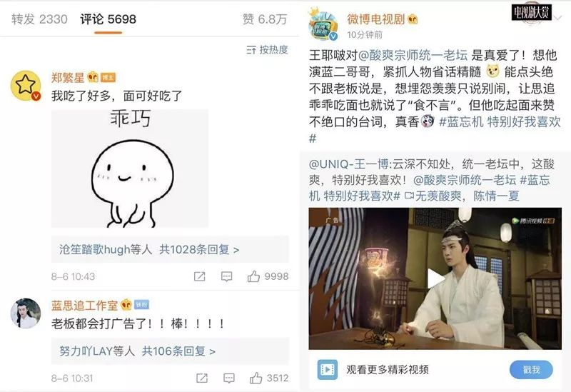Open 郑繁星's star profile avatar

(x=26, y=86)
